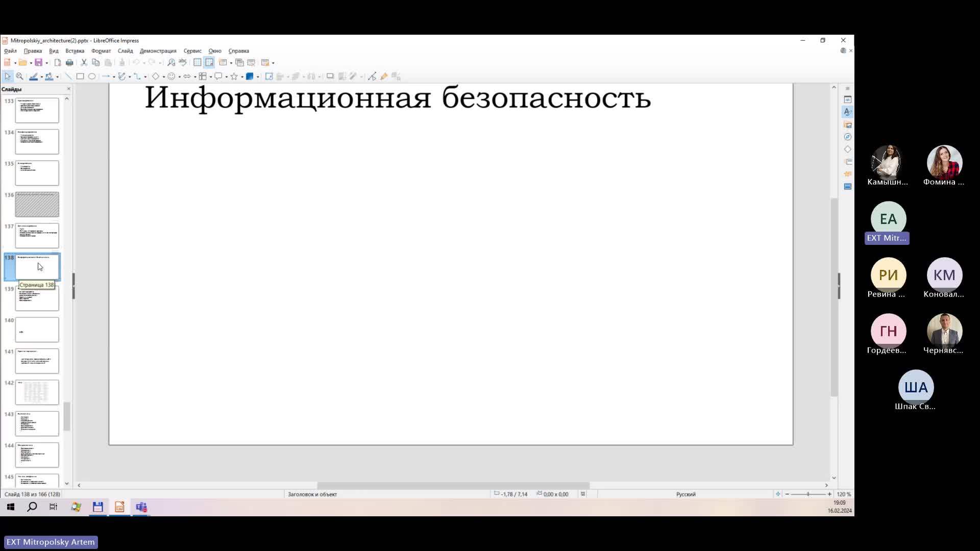Open the New Slide layout dropdown arrow

231,63
